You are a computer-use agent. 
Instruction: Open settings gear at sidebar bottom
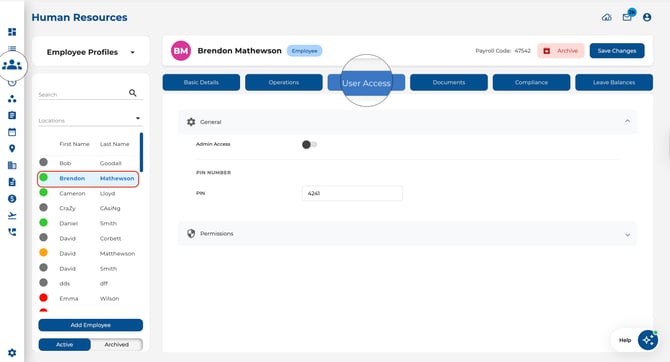(12, 353)
